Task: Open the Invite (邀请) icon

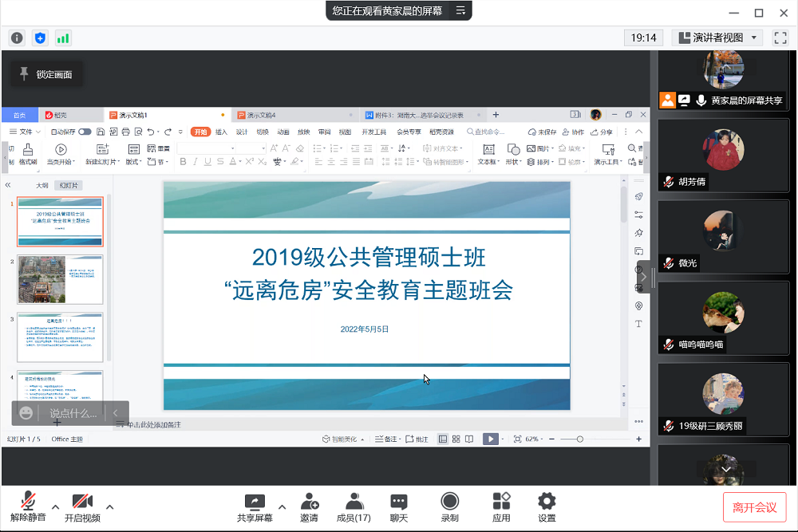Action: pos(309,507)
